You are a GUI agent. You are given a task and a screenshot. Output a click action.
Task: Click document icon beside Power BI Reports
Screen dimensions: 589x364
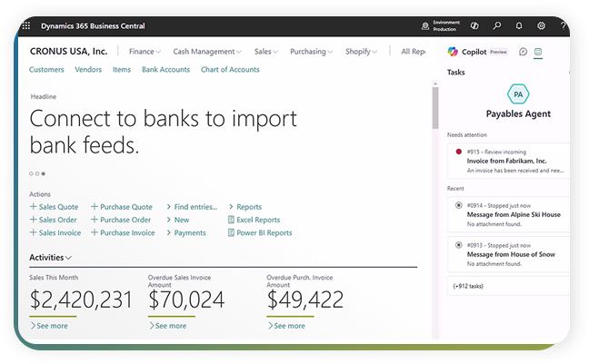tap(231, 232)
